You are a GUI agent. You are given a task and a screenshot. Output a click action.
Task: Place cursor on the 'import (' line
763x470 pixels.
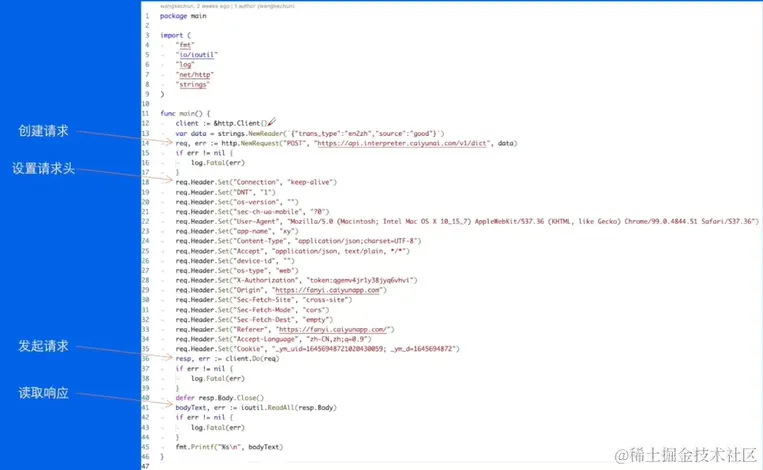[175, 36]
